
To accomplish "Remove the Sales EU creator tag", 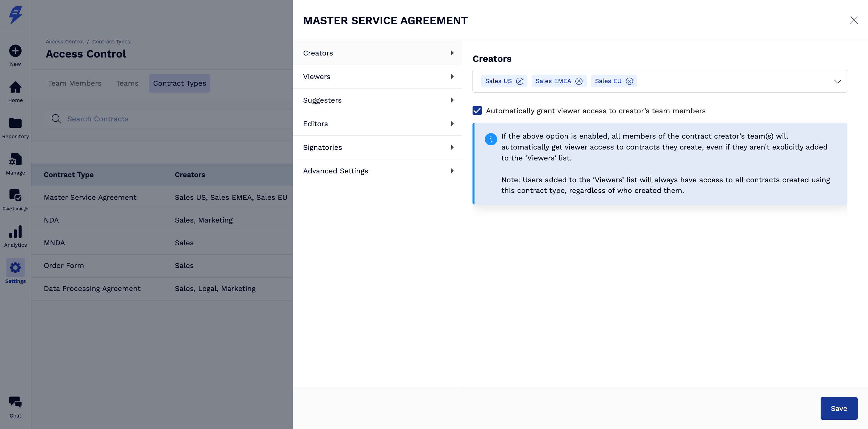I will pyautogui.click(x=629, y=81).
